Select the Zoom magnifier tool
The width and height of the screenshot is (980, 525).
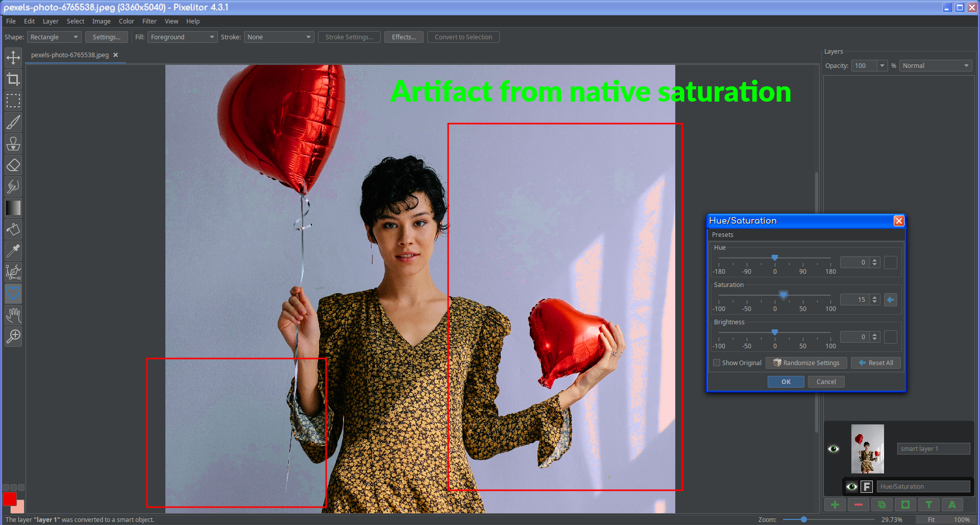[x=13, y=337]
